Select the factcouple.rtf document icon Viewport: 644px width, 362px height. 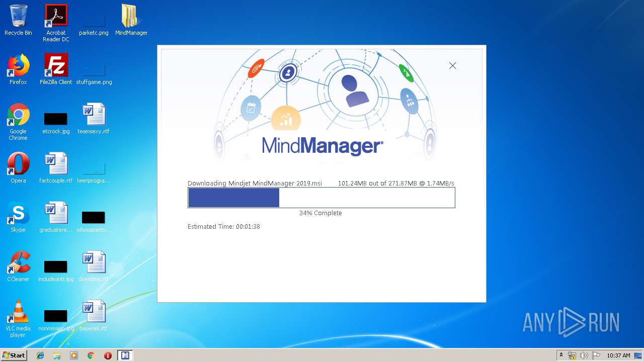tap(56, 168)
